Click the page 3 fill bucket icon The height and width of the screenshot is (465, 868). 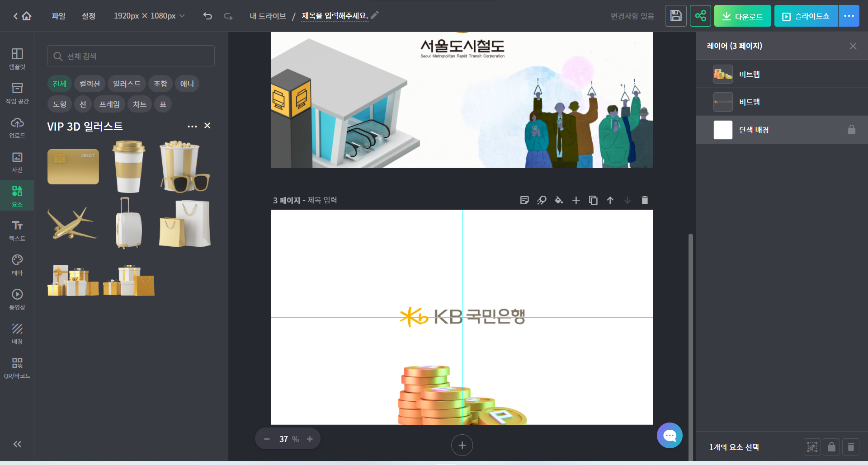click(x=559, y=200)
